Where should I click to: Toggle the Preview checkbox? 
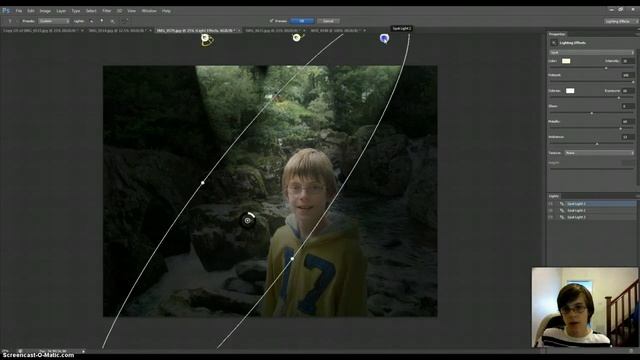pos(271,21)
